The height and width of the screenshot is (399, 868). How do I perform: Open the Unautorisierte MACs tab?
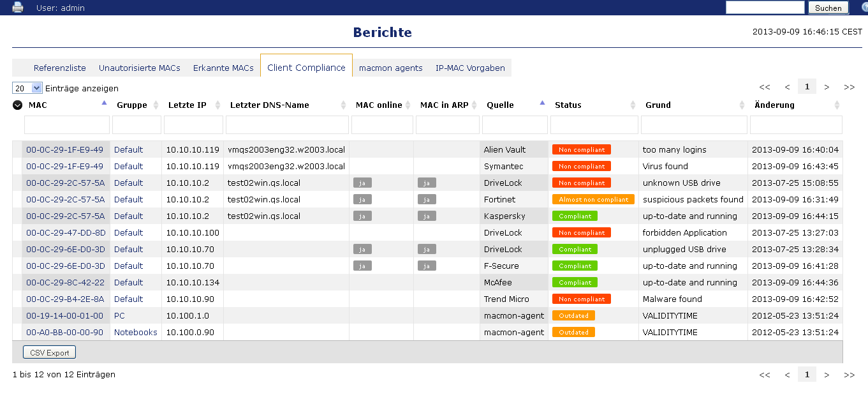pos(139,68)
